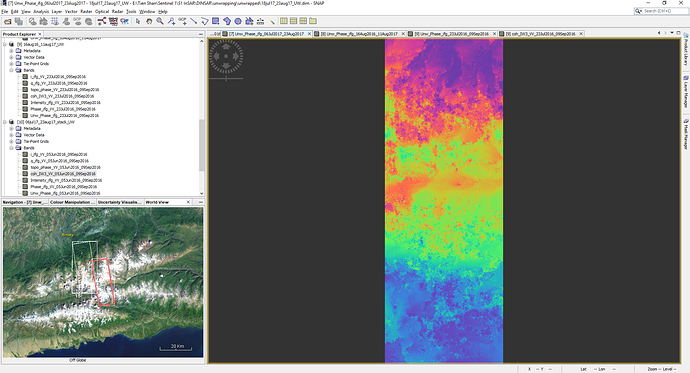Choose the magnifier zoom tool

pyautogui.click(x=160, y=21)
